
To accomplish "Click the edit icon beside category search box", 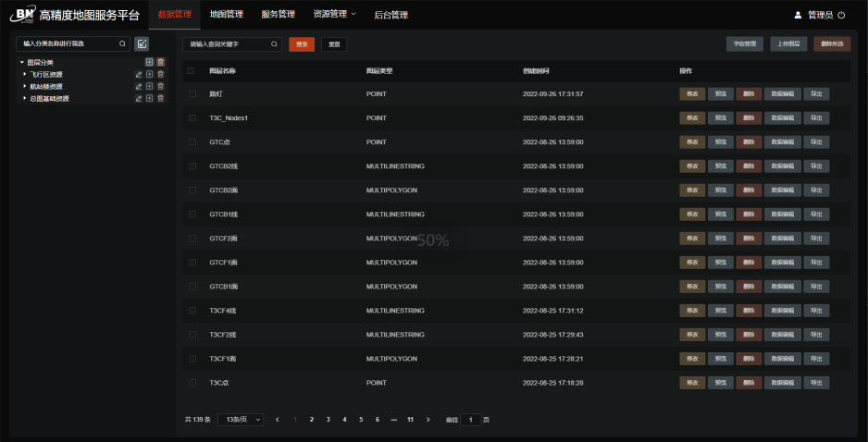I will pyautogui.click(x=142, y=43).
